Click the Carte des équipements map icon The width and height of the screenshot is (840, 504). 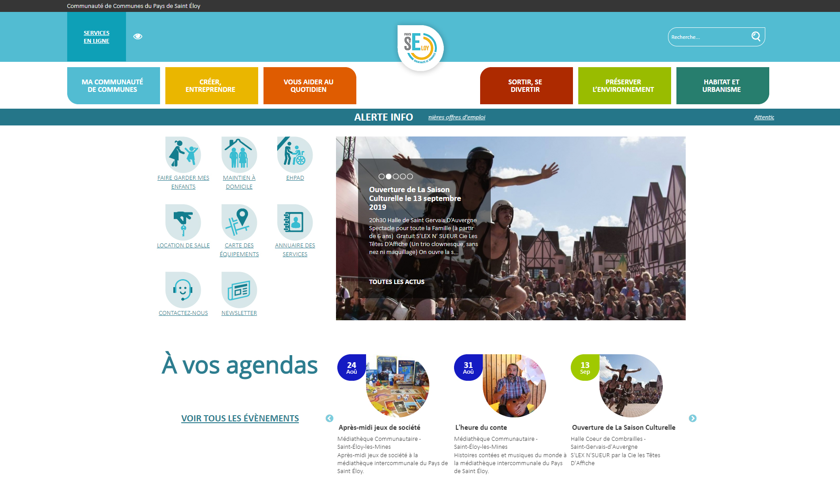pyautogui.click(x=239, y=222)
